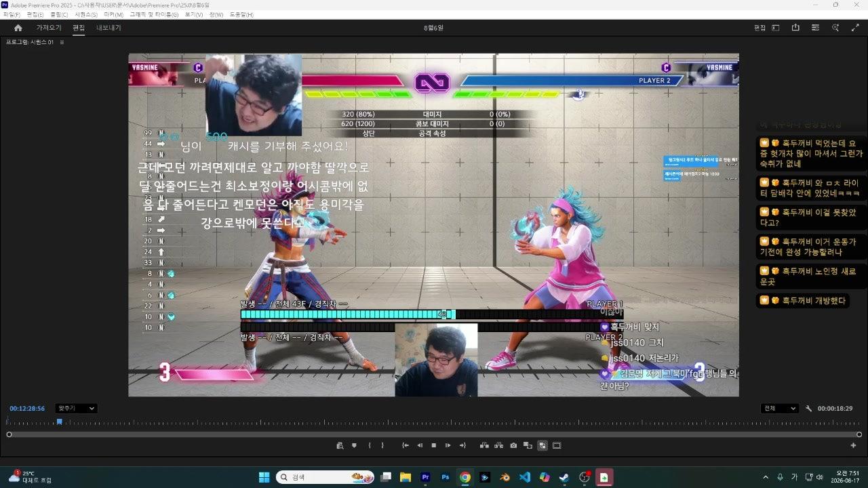Screen dimensions: 868x488
Task: Open the progress dashboard icon in header
Action: click(x=815, y=28)
